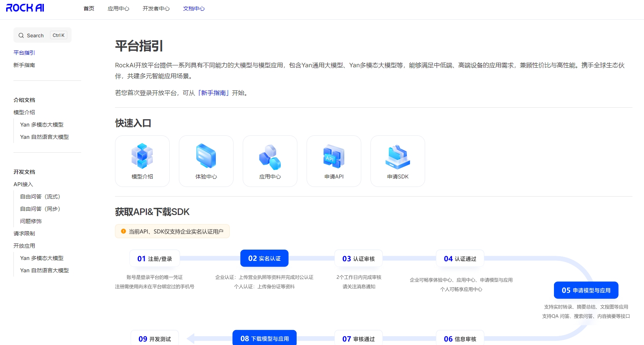Click step 01 注册/登录
This screenshot has height=345, width=644.
pyautogui.click(x=155, y=258)
